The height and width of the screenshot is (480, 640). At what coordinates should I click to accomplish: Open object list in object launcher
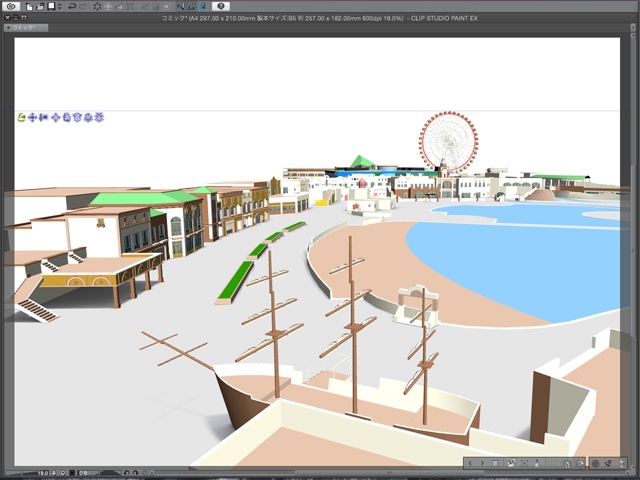tap(495, 463)
